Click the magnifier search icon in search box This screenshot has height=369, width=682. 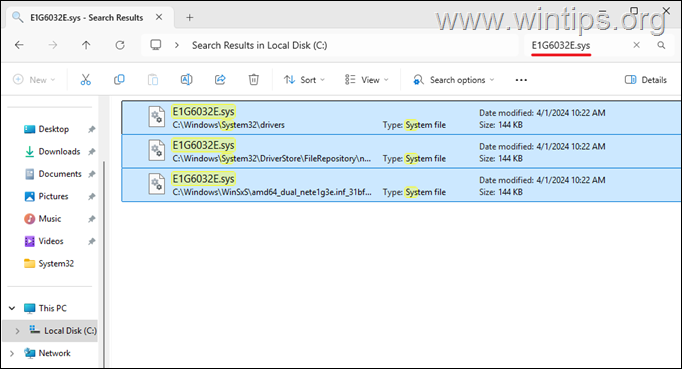click(x=661, y=45)
